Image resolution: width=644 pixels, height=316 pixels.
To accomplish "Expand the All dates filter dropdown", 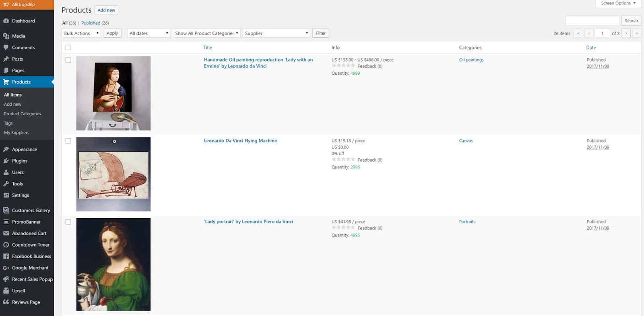I will pyautogui.click(x=149, y=33).
